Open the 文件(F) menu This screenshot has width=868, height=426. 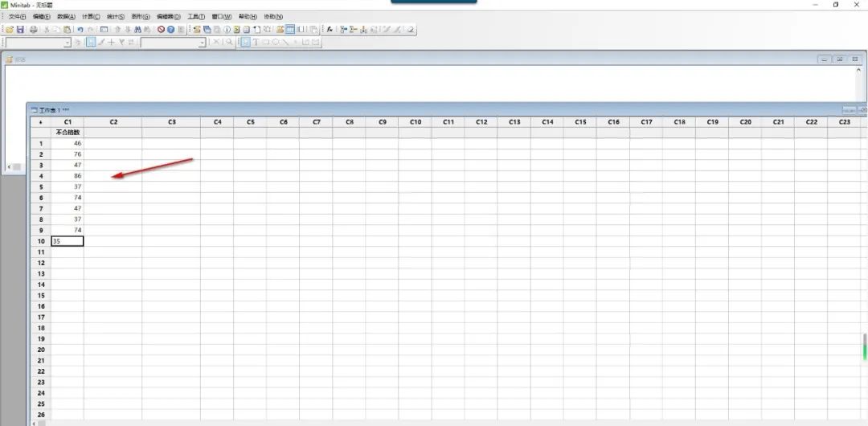pyautogui.click(x=17, y=17)
